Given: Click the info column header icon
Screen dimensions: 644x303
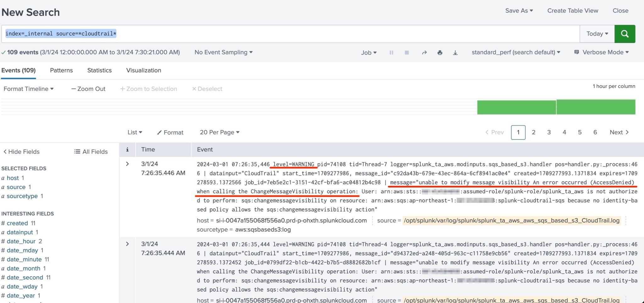Looking at the screenshot, I should click(127, 150).
